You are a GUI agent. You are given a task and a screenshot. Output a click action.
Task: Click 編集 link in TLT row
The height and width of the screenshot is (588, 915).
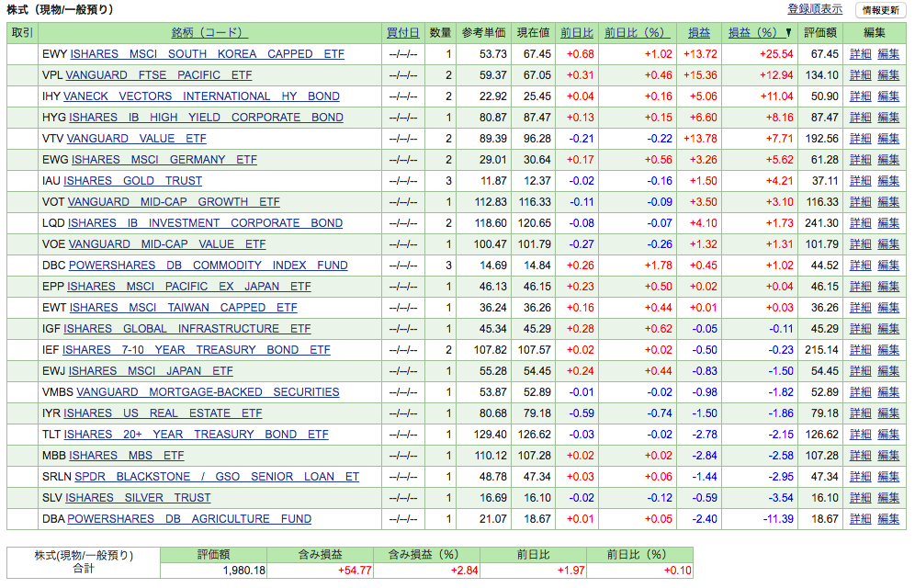tap(888, 435)
